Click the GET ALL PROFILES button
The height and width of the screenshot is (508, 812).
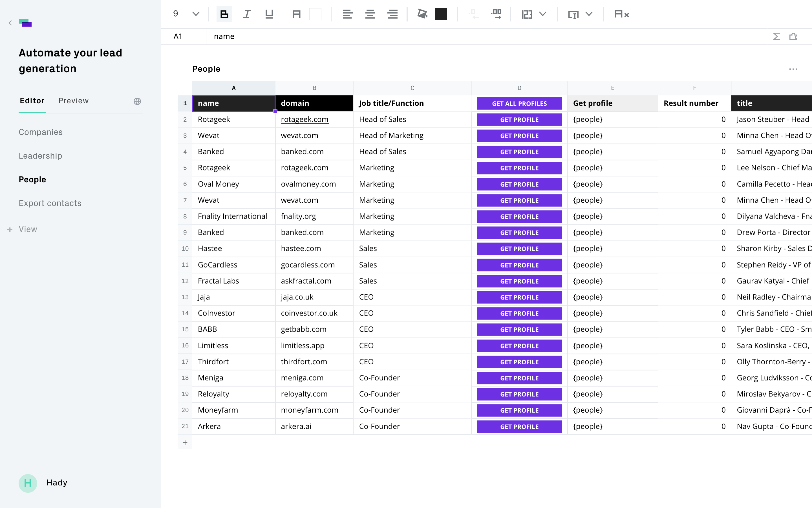pos(519,104)
